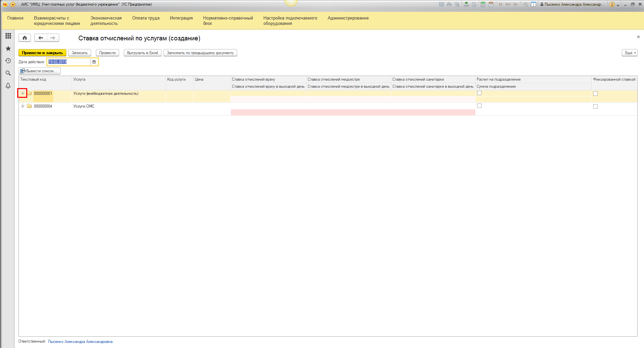The height and width of the screenshot is (348, 644).
Task: Click the Дата действия date field
Action: tap(69, 62)
